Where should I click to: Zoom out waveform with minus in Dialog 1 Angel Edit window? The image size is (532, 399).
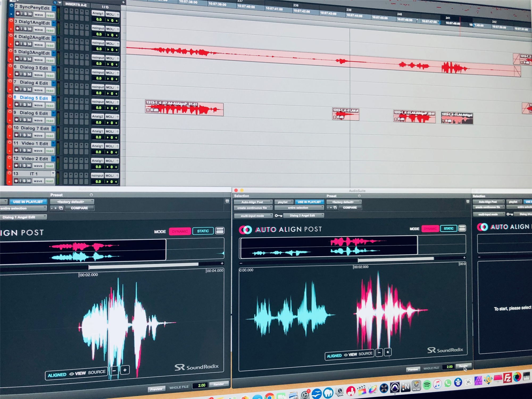[x=114, y=371]
